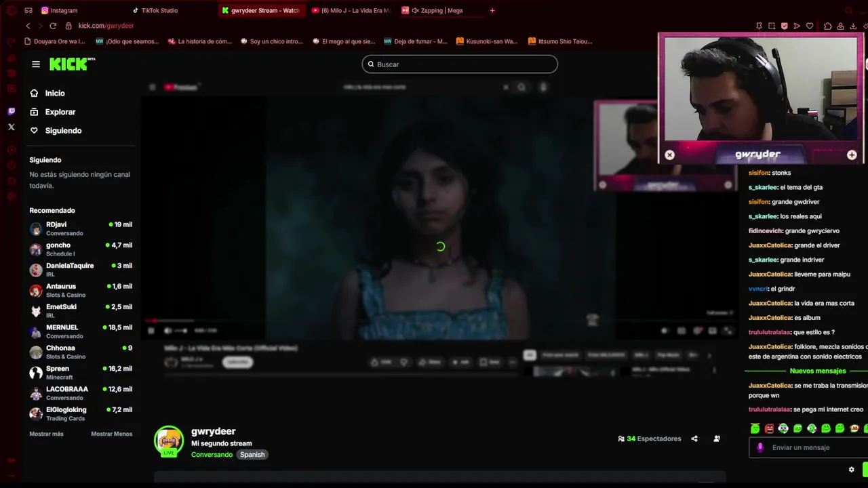Jump to Nuevos mensajes in chat

[x=818, y=371]
